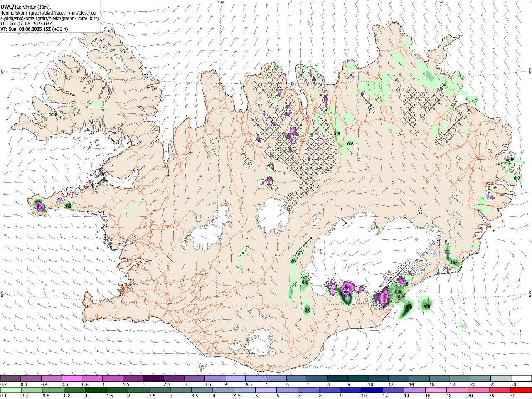This screenshot has height=399, width=532.
Task: Select initial time 'IT: Lau. 07. 06. 2025 03Z'
Action: coord(26,24)
